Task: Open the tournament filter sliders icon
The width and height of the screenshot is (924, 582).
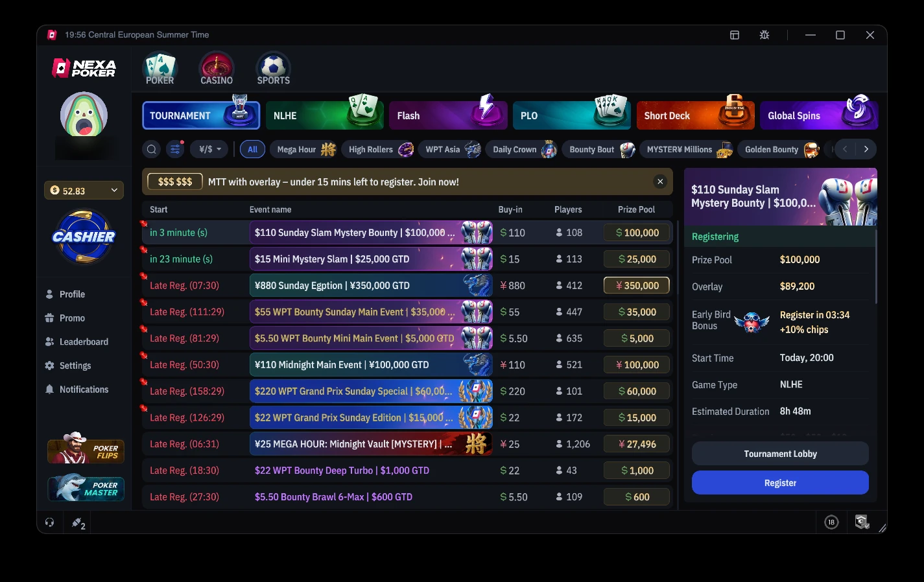Action: [175, 150]
